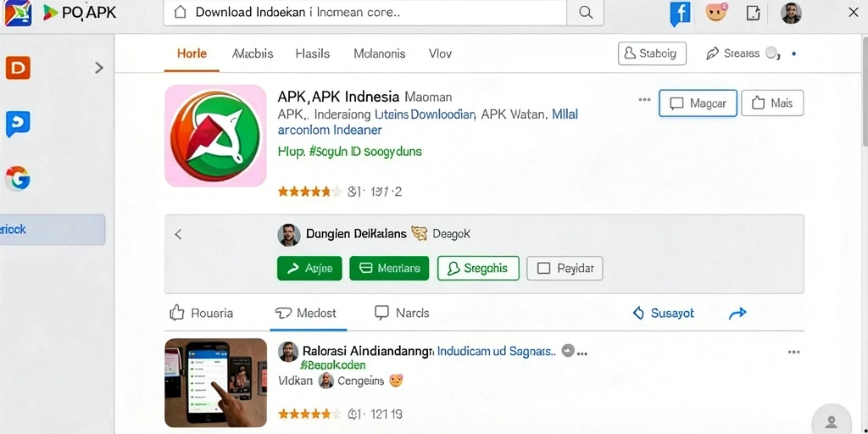Image resolution: width=868 pixels, height=434 pixels.
Task: Switch to the Hasils tab
Action: pyautogui.click(x=313, y=53)
